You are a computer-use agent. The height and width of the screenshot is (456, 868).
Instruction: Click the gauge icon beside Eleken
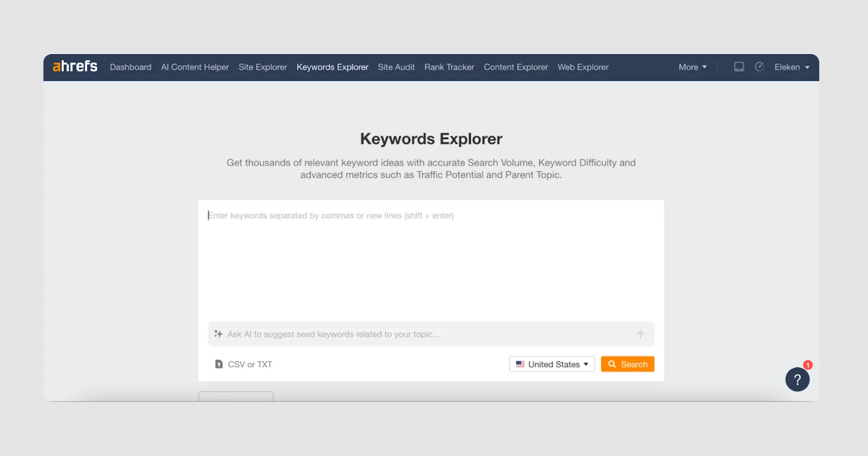click(759, 67)
